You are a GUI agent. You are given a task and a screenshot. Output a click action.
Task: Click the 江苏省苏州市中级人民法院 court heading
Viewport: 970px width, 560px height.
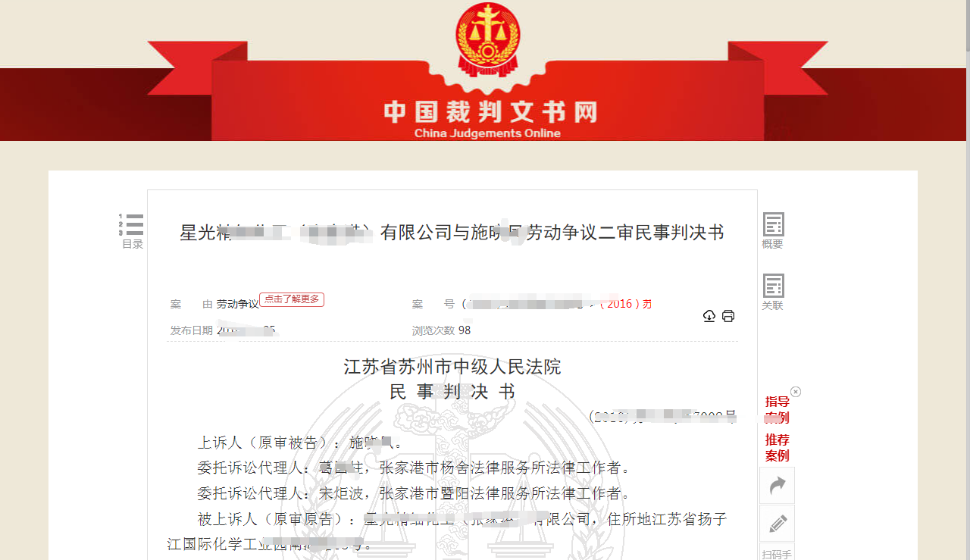[x=452, y=368]
